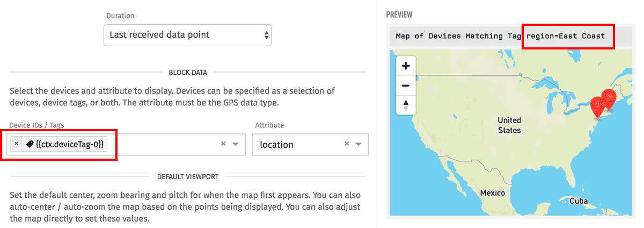
Task: Click the upper-right red map marker
Action: [x=609, y=100]
